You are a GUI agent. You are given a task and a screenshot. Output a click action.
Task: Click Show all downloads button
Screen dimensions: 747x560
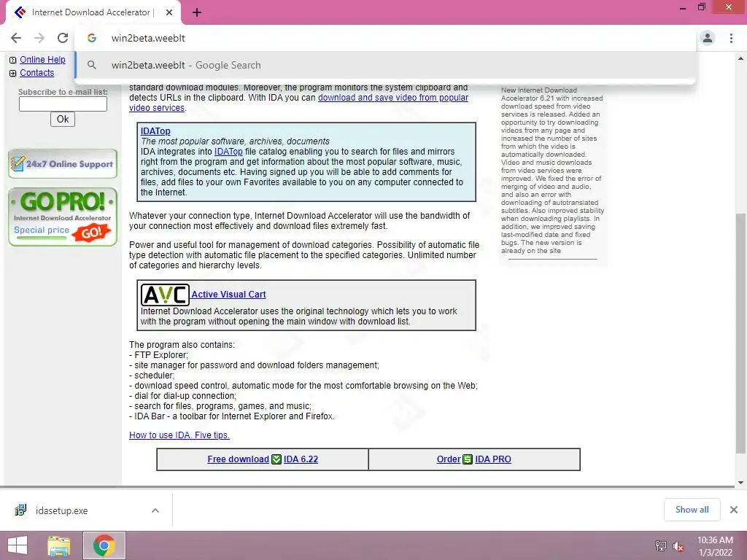tap(692, 510)
